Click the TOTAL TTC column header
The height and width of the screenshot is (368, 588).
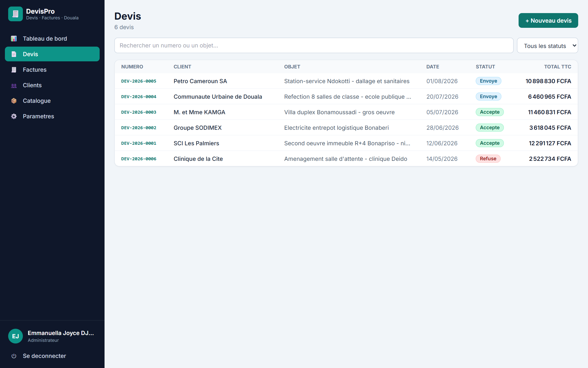pos(558,67)
